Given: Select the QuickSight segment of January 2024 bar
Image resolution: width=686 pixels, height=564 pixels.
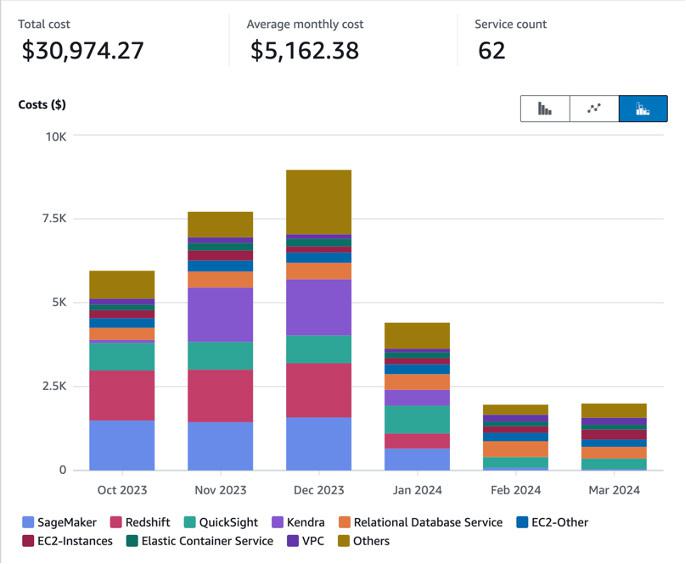Looking at the screenshot, I should tap(417, 419).
